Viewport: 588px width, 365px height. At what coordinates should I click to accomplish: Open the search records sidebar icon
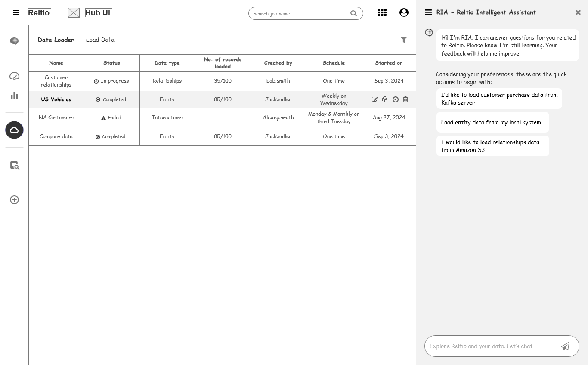(x=15, y=165)
